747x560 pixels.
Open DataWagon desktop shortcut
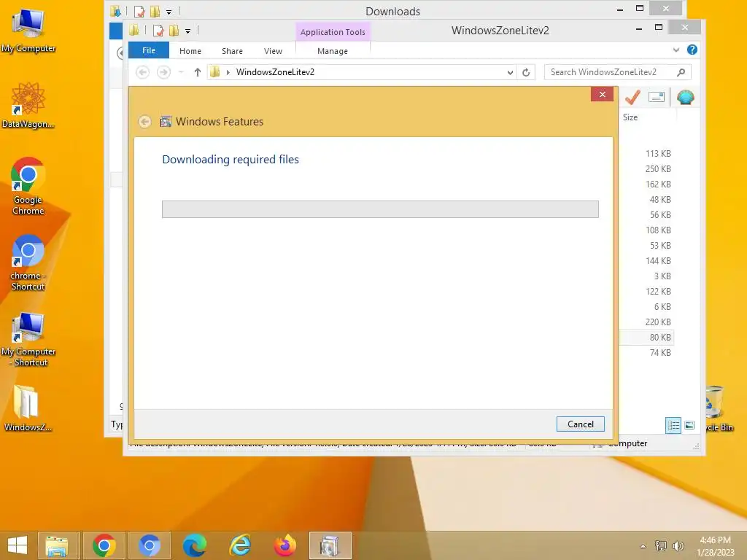coord(28,105)
